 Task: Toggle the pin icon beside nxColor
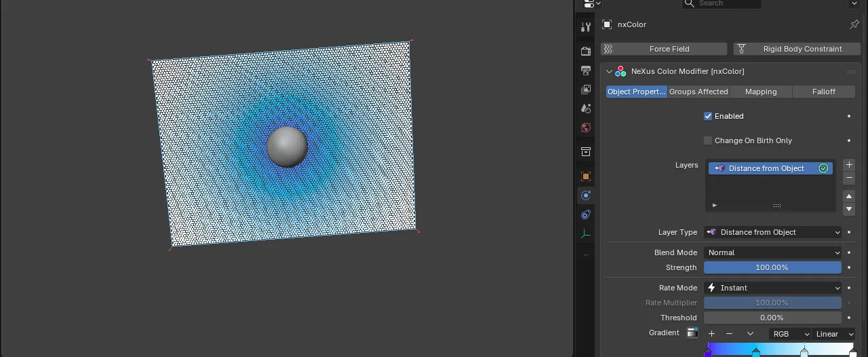coord(854,24)
